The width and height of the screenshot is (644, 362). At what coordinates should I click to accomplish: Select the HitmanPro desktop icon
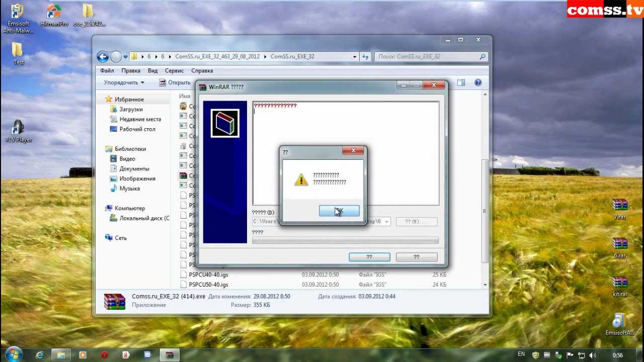tap(54, 16)
